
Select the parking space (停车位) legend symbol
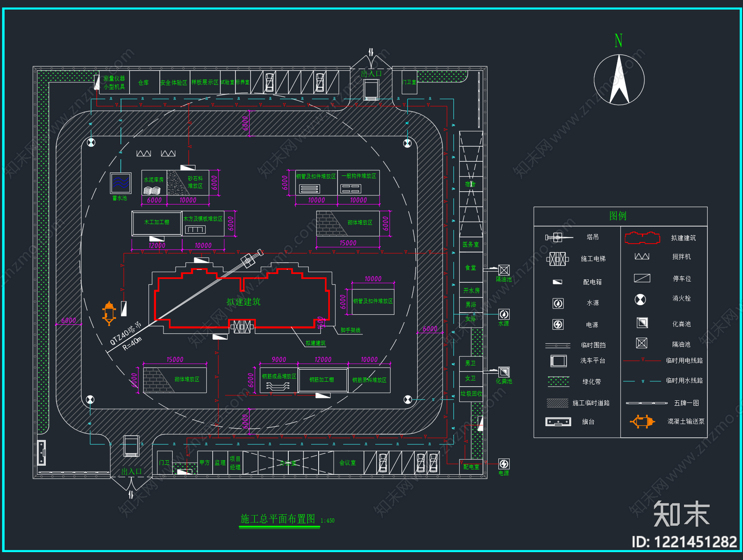coord(642,278)
